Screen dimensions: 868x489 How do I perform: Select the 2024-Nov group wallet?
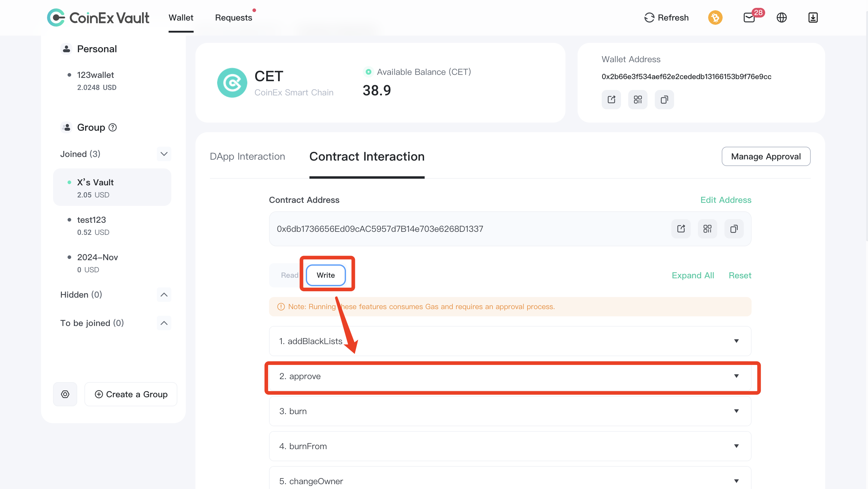click(112, 263)
